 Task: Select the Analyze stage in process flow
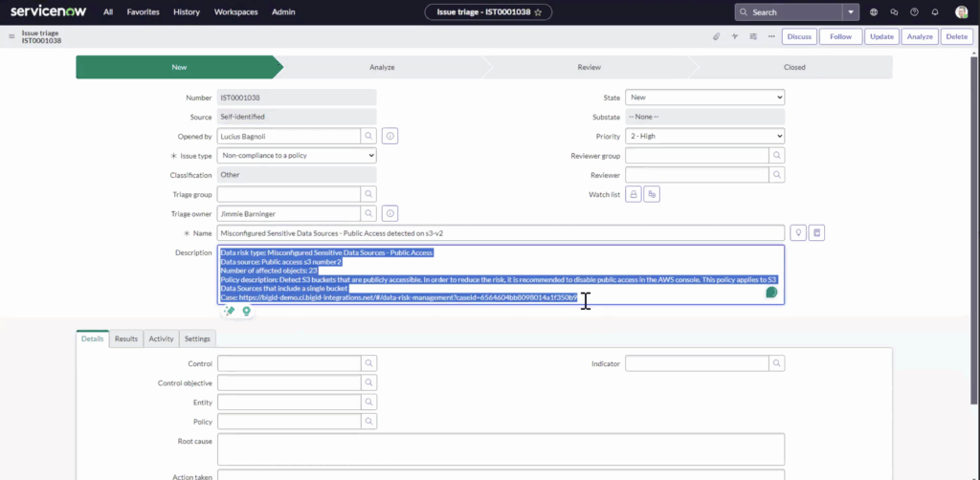point(382,68)
